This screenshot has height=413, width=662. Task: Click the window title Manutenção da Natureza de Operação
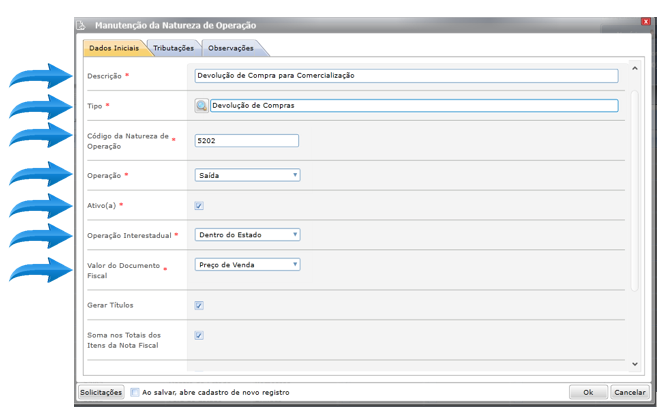[175, 25]
